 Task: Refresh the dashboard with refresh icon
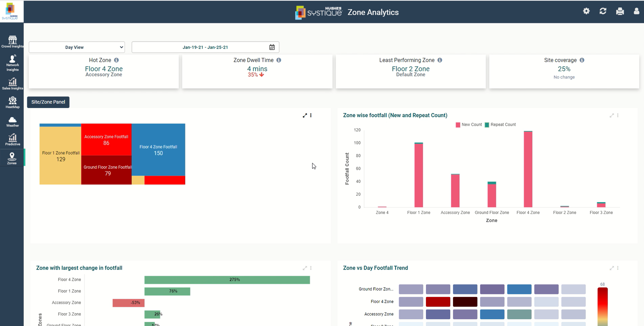603,11
